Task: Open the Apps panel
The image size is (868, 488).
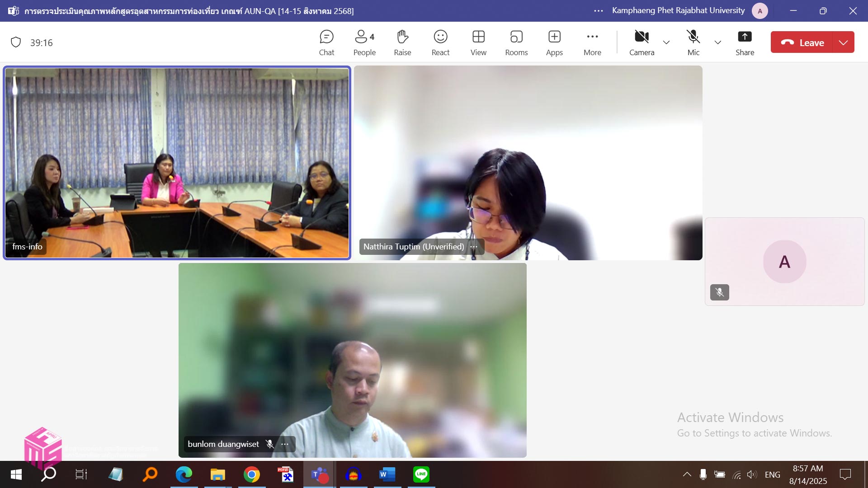Action: pos(554,43)
